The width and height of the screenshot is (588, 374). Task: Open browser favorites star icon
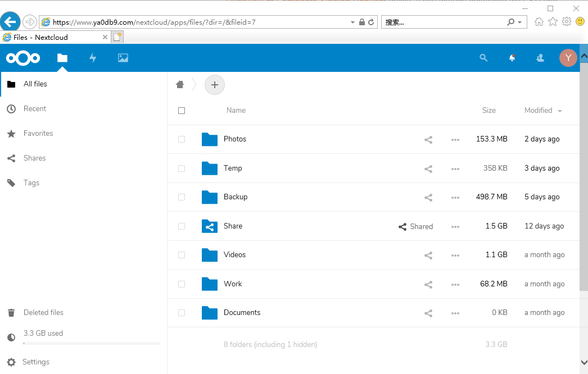[553, 22]
